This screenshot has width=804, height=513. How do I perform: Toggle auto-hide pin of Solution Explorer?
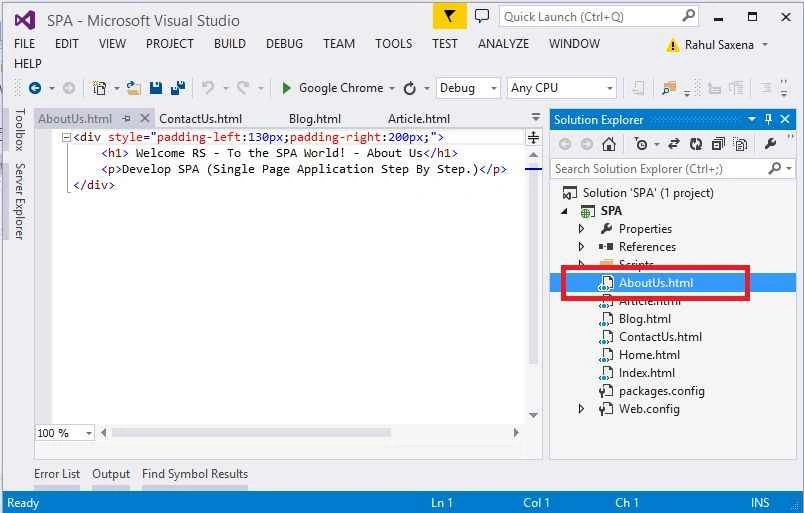(x=768, y=119)
